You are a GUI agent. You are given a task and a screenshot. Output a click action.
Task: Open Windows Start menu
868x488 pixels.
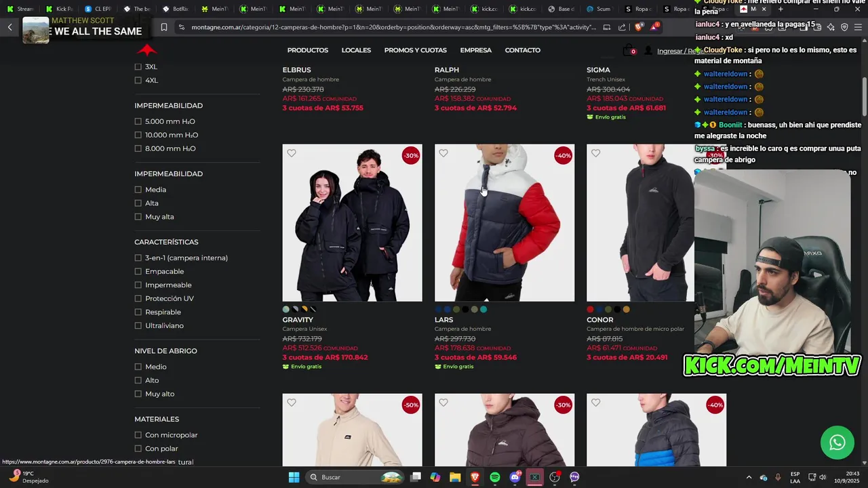(294, 477)
